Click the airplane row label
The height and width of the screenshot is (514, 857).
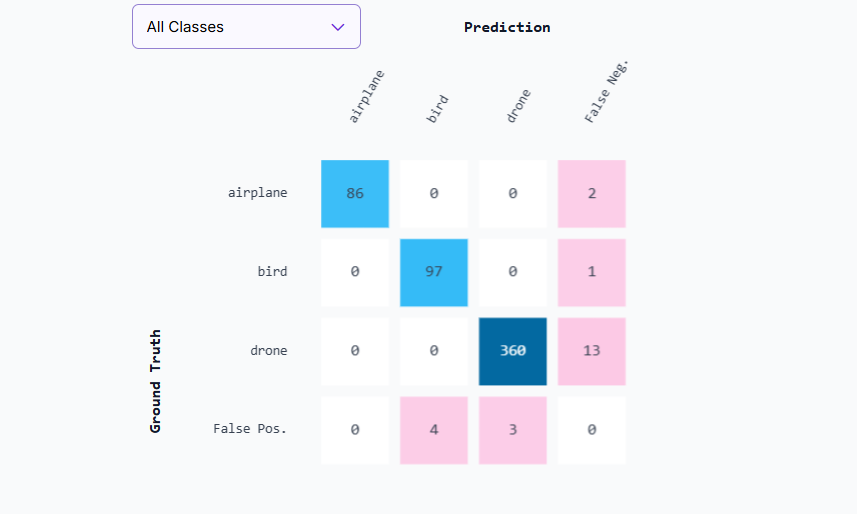(x=257, y=193)
